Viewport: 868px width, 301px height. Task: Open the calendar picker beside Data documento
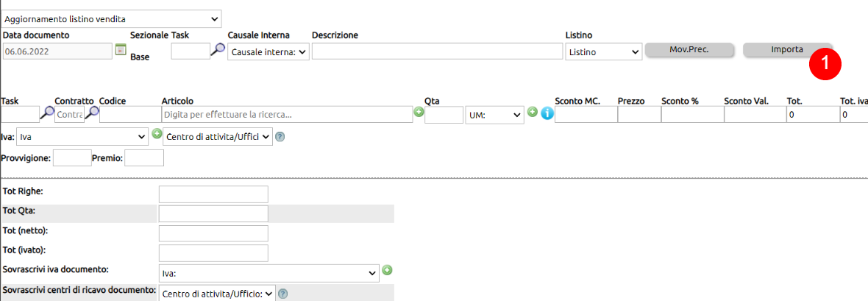tap(121, 50)
